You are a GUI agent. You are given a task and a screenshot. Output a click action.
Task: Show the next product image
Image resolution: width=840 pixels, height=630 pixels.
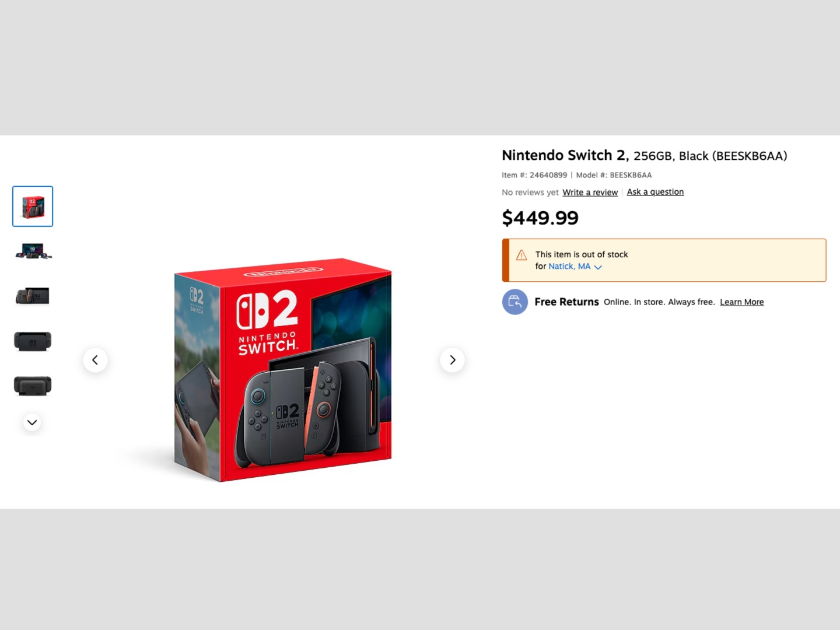(x=452, y=360)
